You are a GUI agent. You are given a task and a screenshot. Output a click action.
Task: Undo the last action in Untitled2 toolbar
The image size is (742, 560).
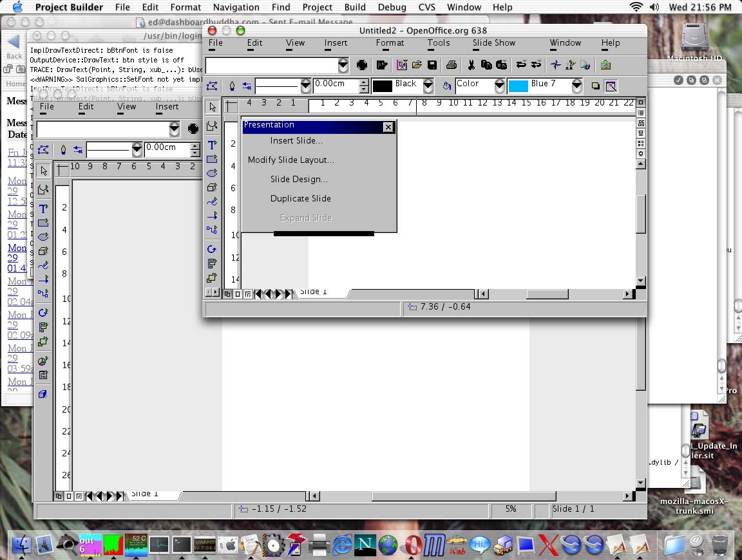pos(521,65)
